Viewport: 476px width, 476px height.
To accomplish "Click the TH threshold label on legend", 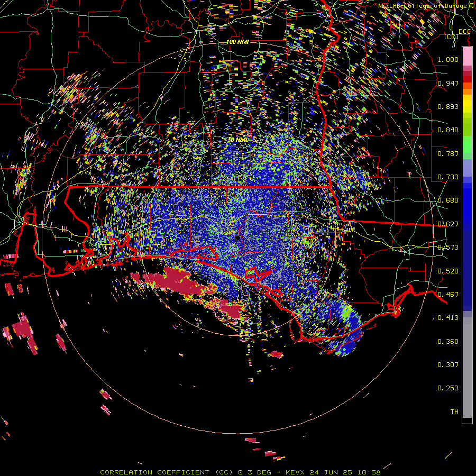I will 454,412.
